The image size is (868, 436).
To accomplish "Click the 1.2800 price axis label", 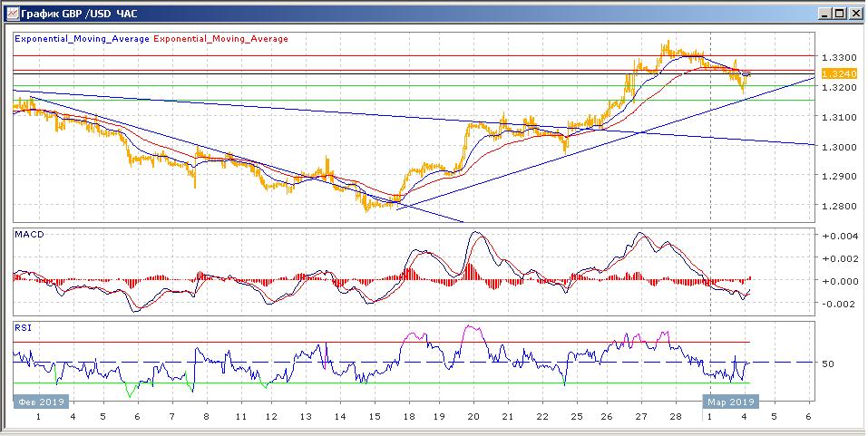I will point(837,206).
